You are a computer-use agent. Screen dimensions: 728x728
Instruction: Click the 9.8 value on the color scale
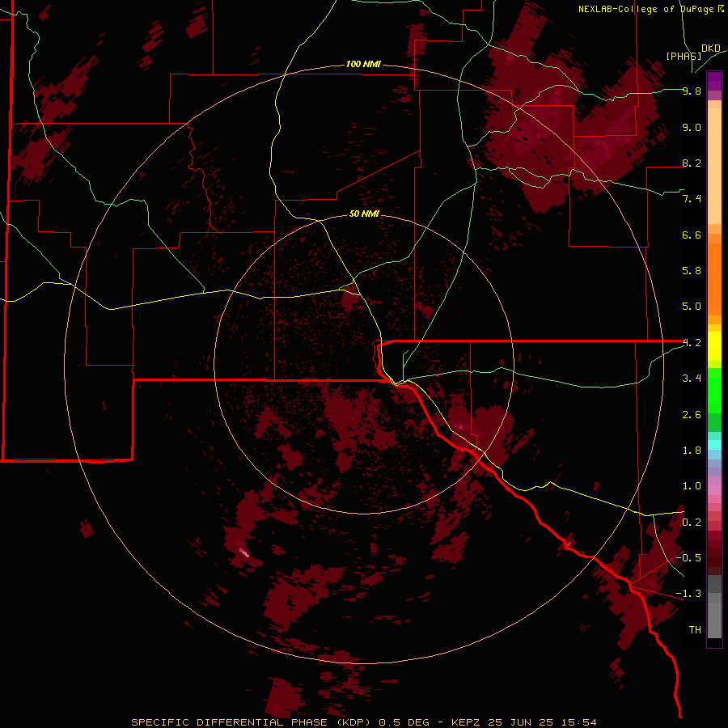tap(692, 91)
